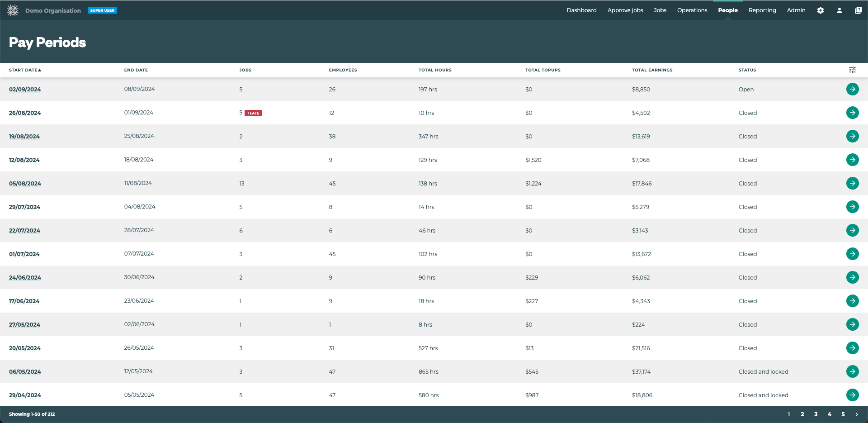868x423 pixels.
Task: Click the 26/08/2024 start date link
Action: tap(25, 113)
